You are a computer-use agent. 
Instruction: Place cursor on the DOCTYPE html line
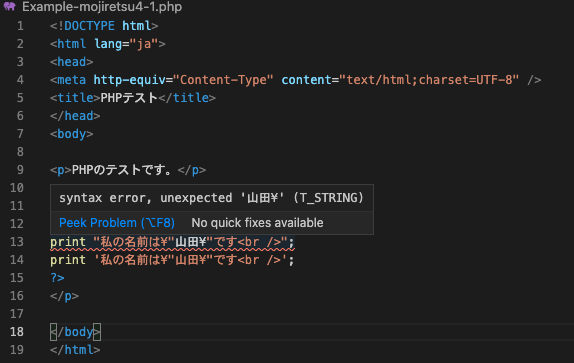click(104, 26)
